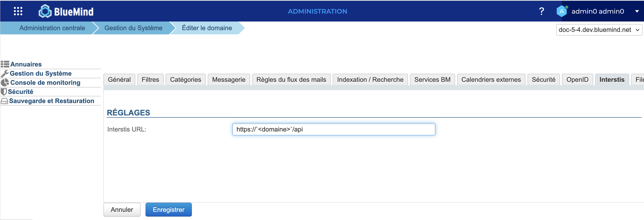Focus the Interstis URL input field
The width and height of the screenshot is (644, 220).
(x=333, y=129)
